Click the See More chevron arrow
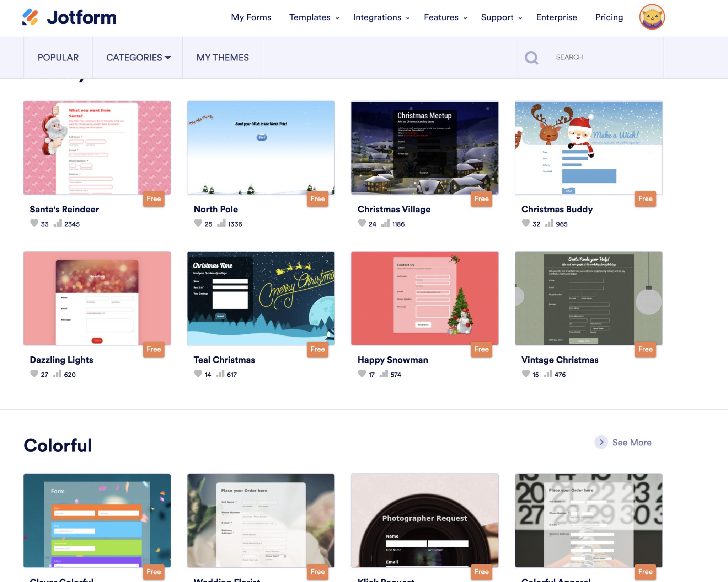The width and height of the screenshot is (728, 582). click(601, 442)
